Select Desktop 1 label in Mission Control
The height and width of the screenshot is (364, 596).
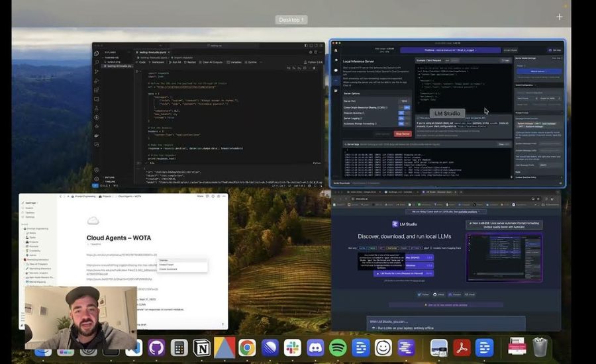click(x=291, y=20)
